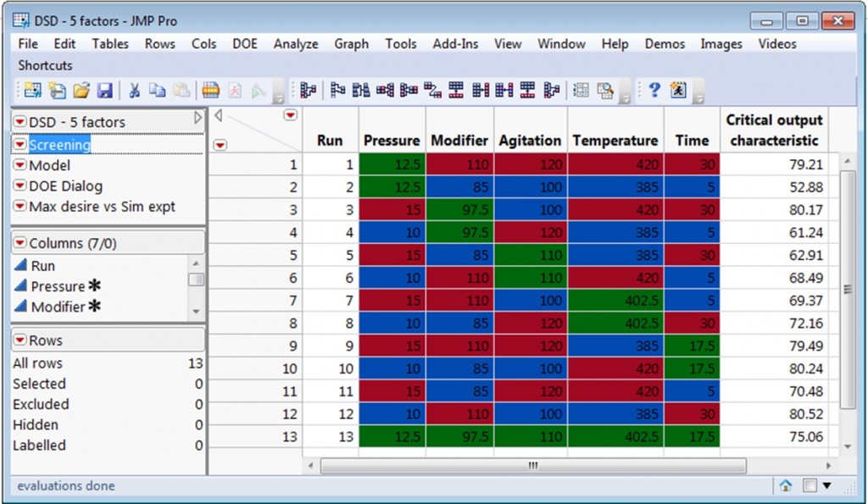Click the small square box in status bar

point(810,485)
